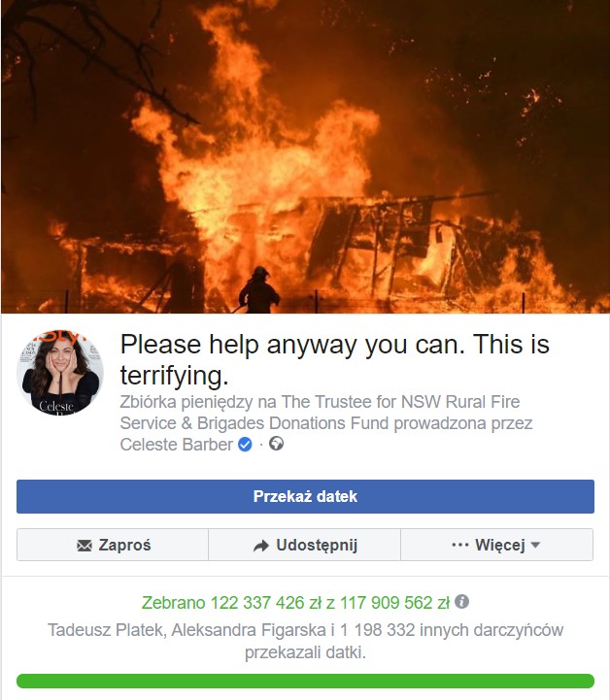Viewport: 610px width, 700px height.
Task: Open the Celeste Barber organizer name link
Action: click(x=177, y=445)
